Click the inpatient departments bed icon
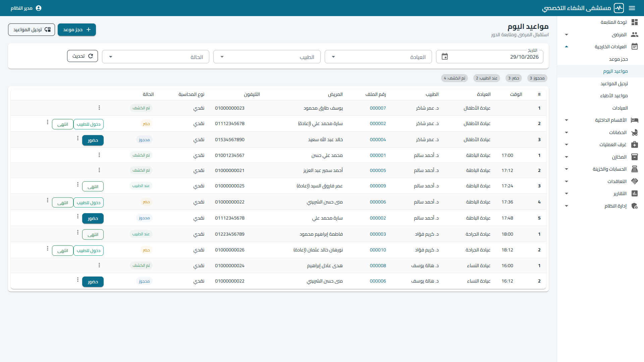Viewport: 644px width, 362px height. click(x=635, y=120)
